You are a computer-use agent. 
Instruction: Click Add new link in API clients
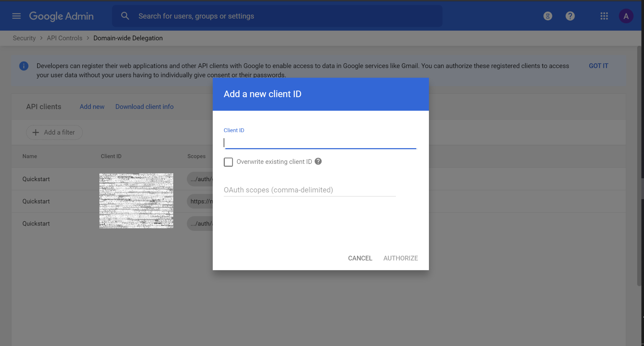coord(92,107)
